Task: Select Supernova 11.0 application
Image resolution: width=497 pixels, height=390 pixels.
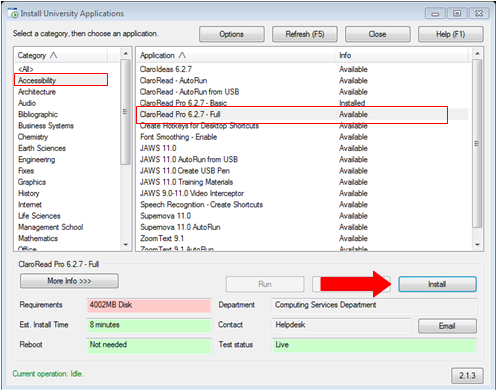Action: pyautogui.click(x=302, y=216)
